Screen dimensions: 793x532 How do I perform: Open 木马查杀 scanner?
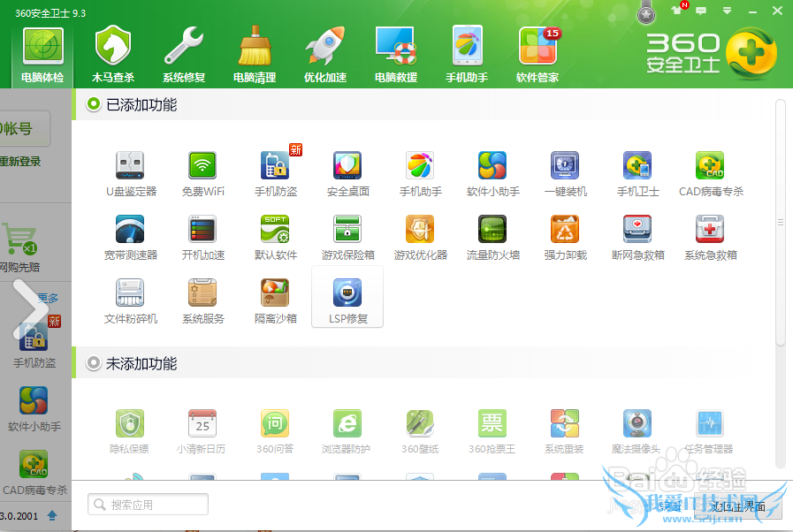(113, 57)
